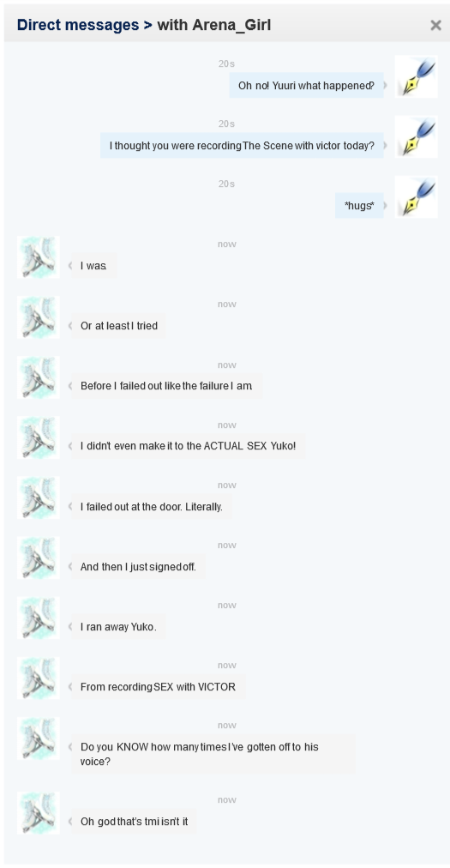Select the '*hugs*' message bubble
Image resolution: width=450 pixels, height=868 pixels.
359,205
